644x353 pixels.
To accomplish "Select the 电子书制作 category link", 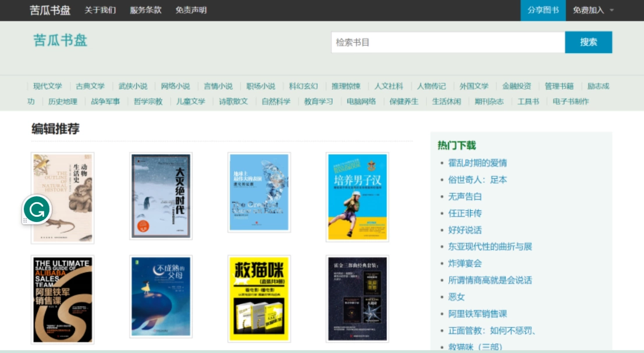I will [571, 101].
